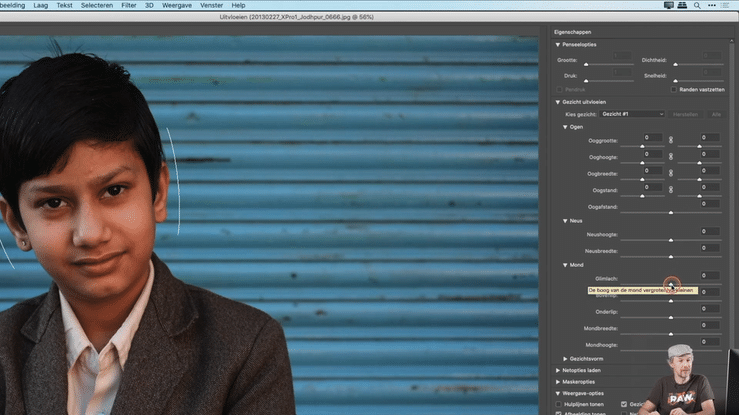The height and width of the screenshot is (415, 739).
Task: Click the right Ooggrootte value field
Action: point(710,137)
